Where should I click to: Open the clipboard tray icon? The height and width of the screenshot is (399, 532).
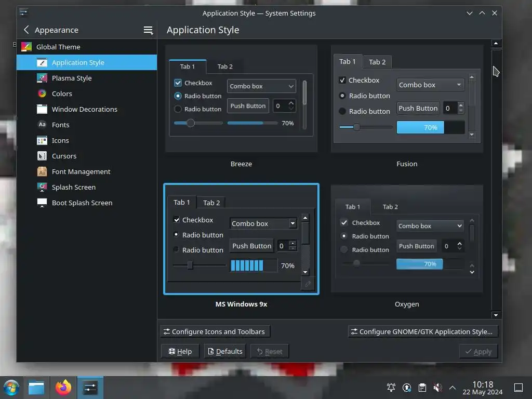click(422, 388)
